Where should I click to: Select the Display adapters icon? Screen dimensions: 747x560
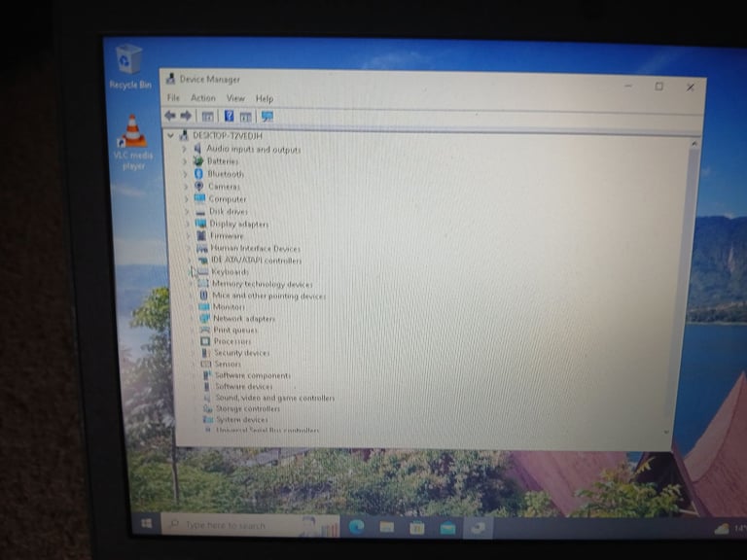click(x=201, y=223)
